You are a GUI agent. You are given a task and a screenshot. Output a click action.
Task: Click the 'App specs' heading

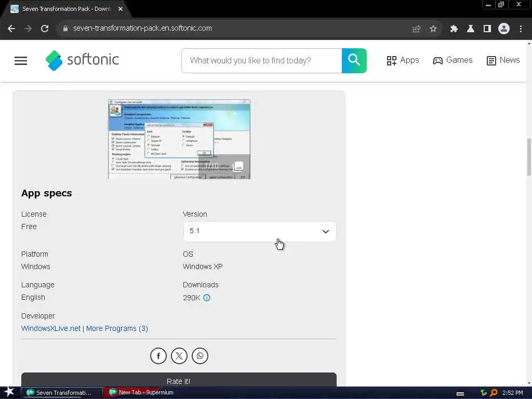[46, 193]
